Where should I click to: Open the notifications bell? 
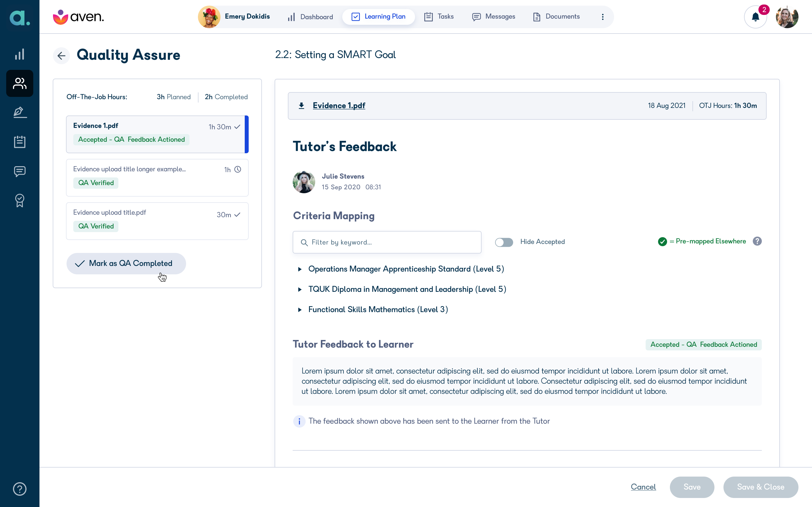[755, 17]
